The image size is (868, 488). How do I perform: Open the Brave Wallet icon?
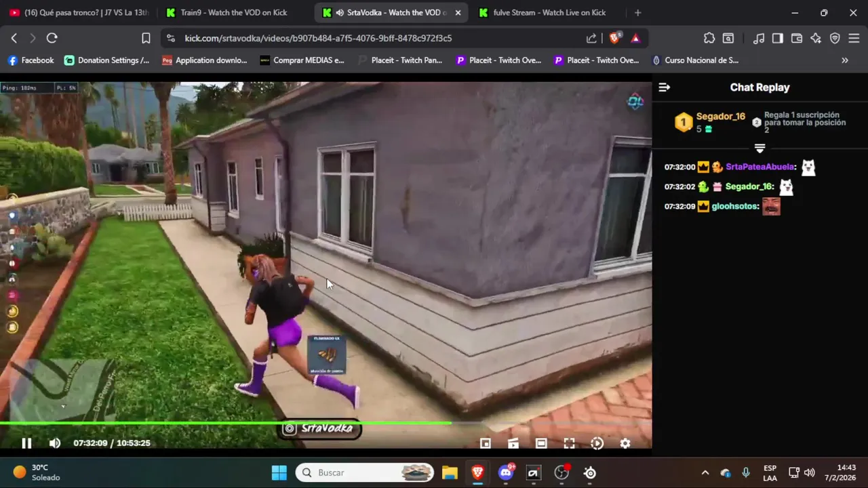coord(797,39)
